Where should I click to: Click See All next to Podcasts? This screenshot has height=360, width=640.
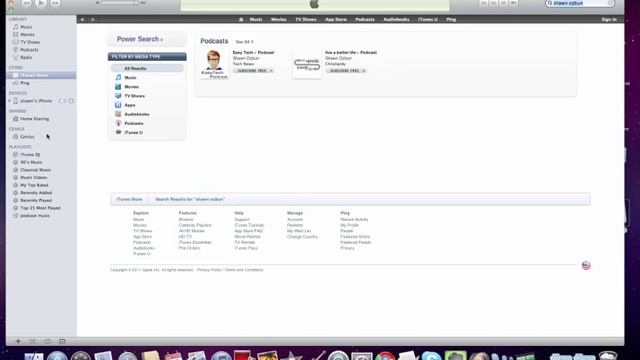244,42
